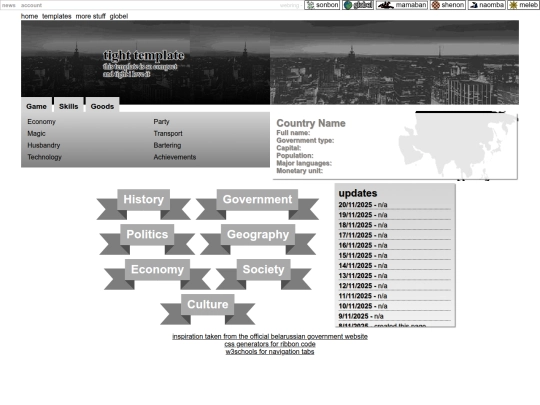Open the globel webring badge

(358, 5)
